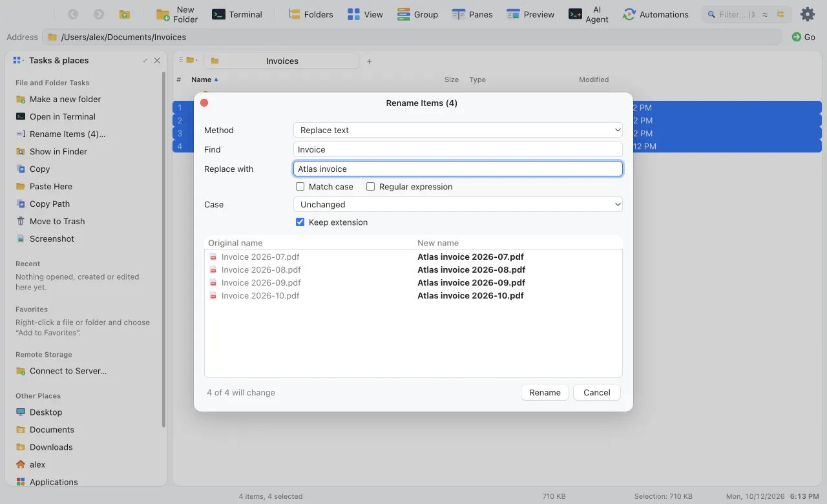827x504 pixels.
Task: Open Desktop in Other Places
Action: [x=39, y=412]
